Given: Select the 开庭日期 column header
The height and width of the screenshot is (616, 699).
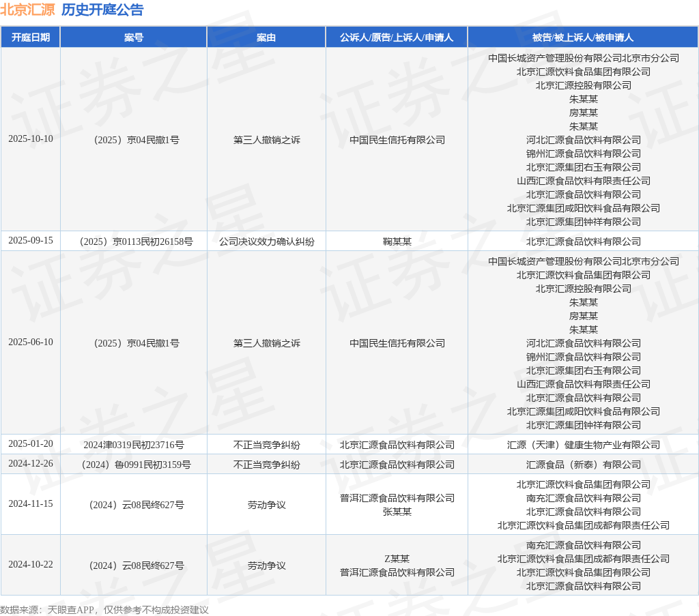Looking at the screenshot, I should pos(30,38).
